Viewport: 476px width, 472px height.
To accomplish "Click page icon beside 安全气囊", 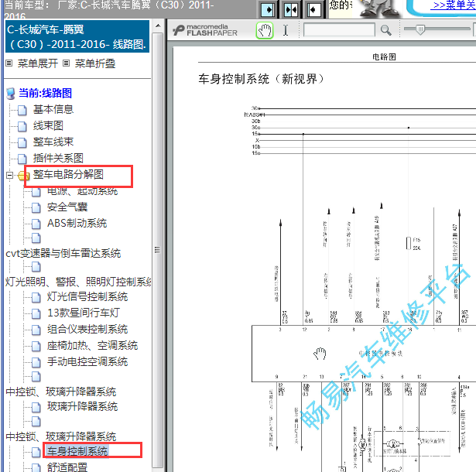I will [x=36, y=208].
